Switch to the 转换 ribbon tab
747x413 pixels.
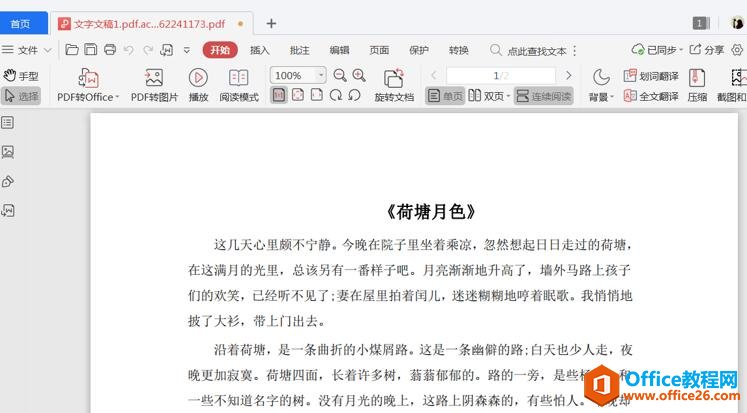point(459,50)
